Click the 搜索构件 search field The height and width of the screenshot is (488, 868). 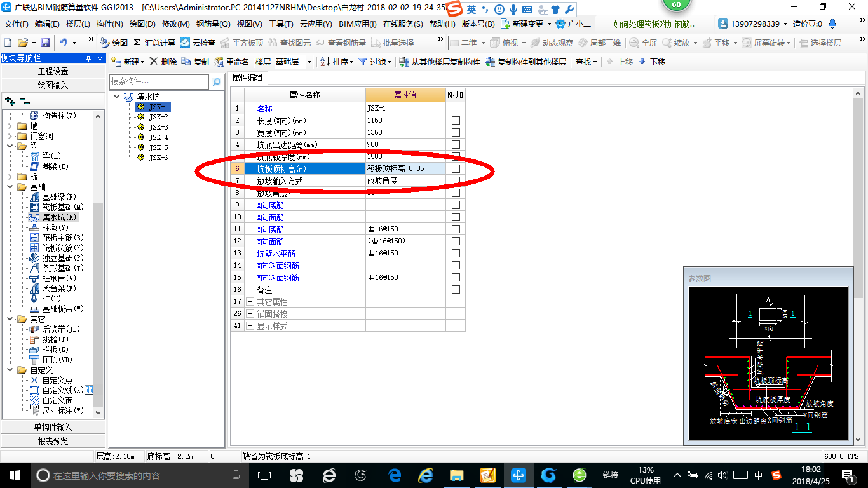(159, 81)
